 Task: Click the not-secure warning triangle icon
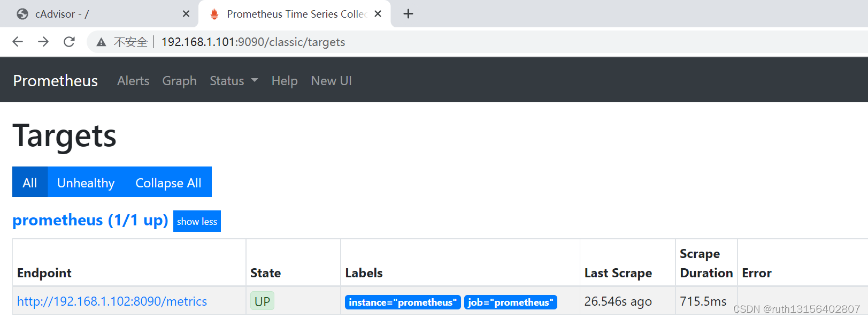tap(101, 42)
